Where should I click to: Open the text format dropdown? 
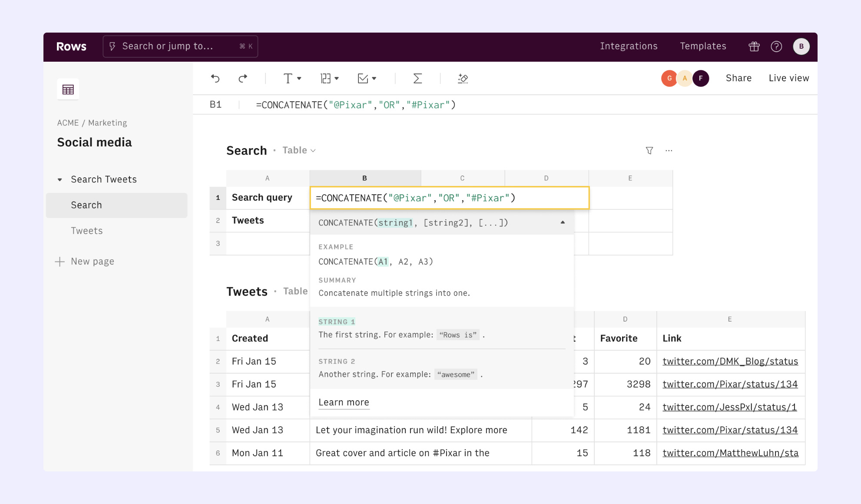click(x=292, y=78)
